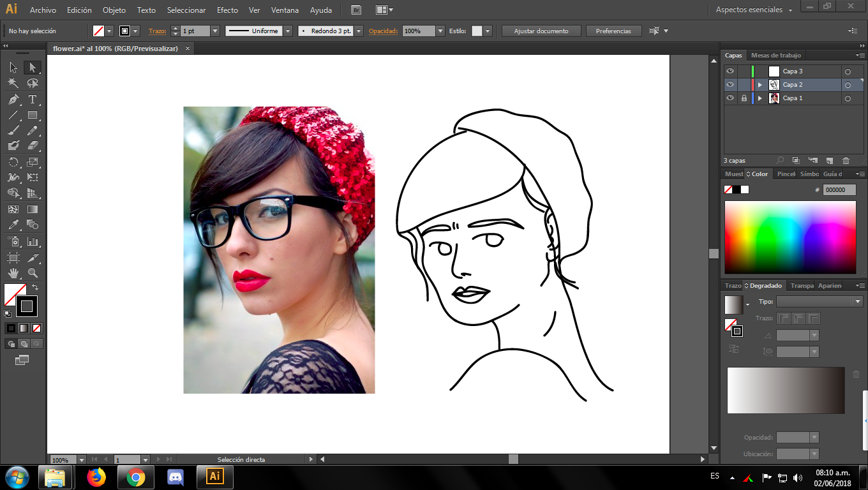Select the Type tool
Viewport: 868px width, 490px height.
(33, 100)
